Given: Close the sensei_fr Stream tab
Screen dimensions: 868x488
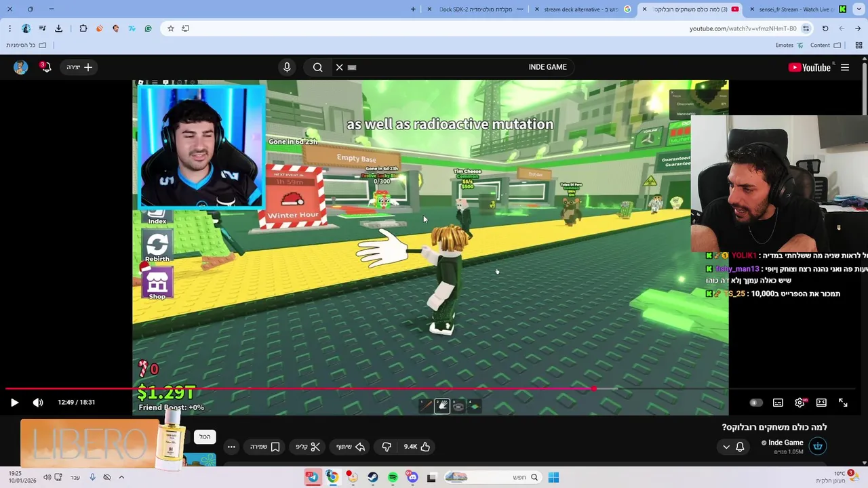Looking at the screenshot, I should 752,9.
